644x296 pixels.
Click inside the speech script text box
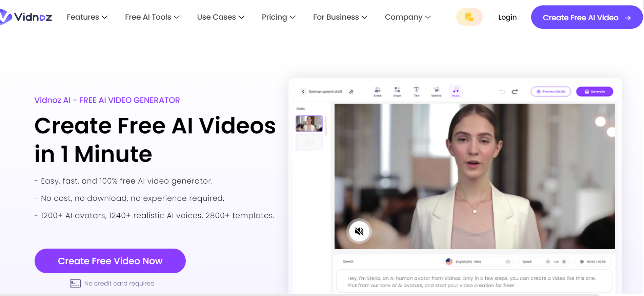[x=474, y=281]
